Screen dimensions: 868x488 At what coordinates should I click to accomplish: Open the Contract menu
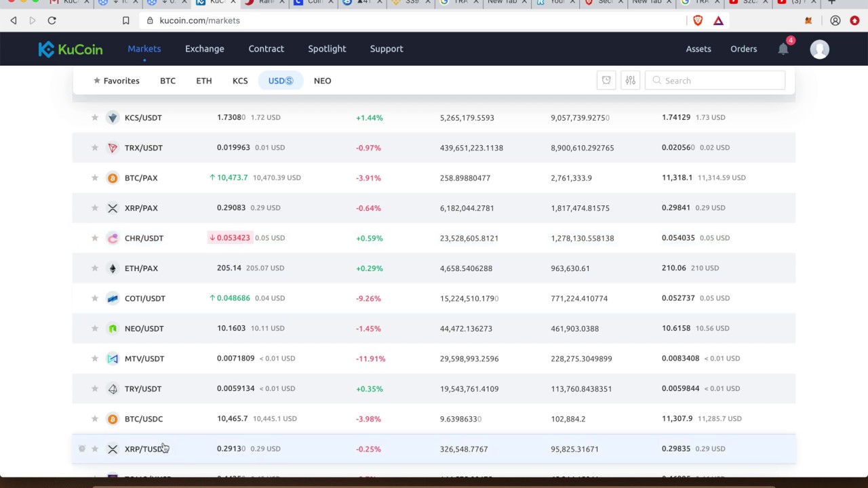point(266,49)
